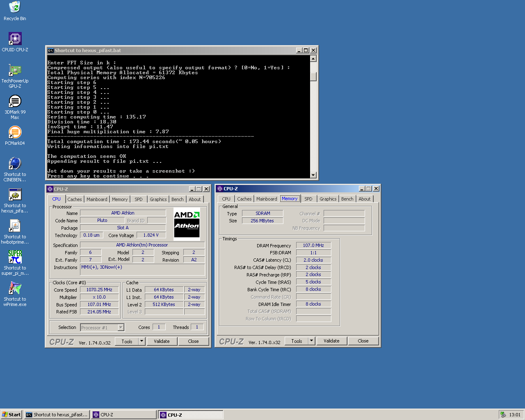The width and height of the screenshot is (525, 420).
Task: Click Close button in left CPU-Z window
Action: (193, 341)
